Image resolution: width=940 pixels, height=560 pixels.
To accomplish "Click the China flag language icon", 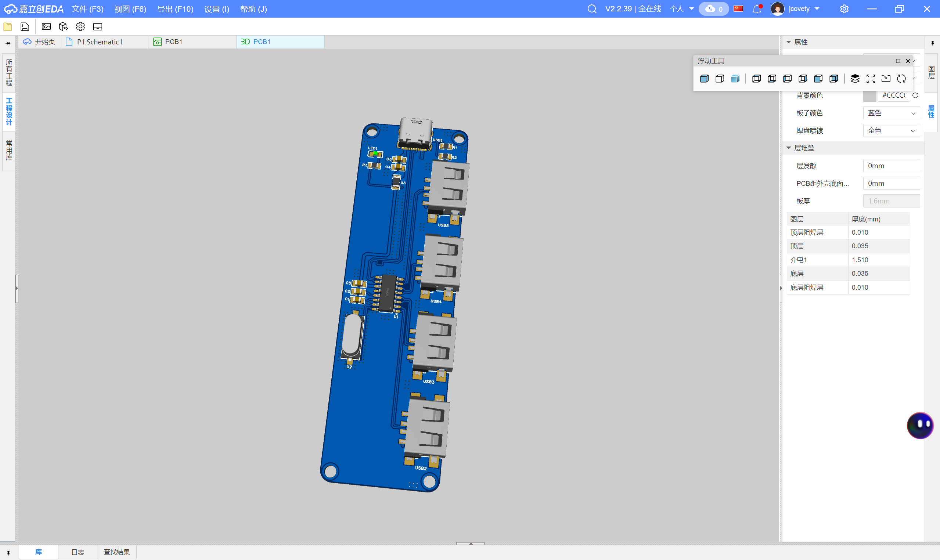I will coord(738,9).
